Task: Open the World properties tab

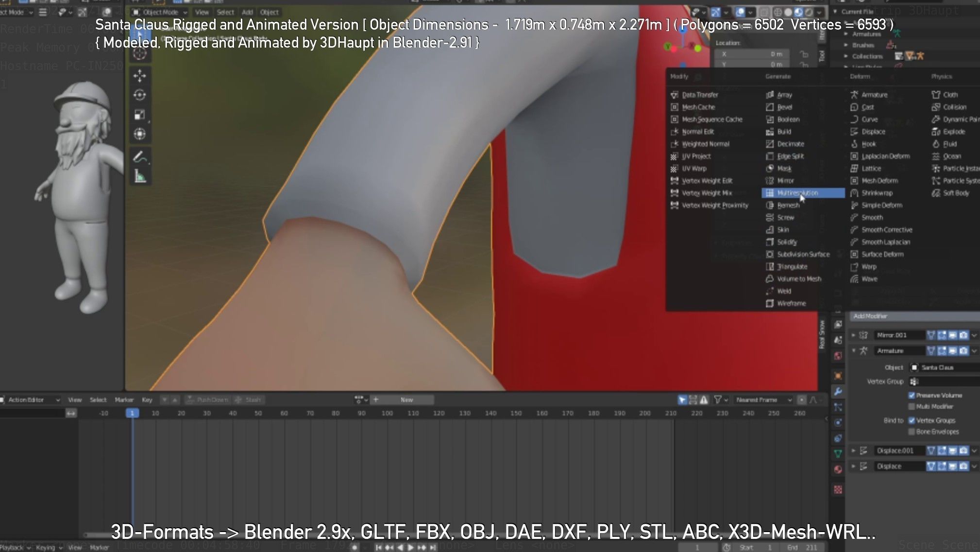Action: (x=838, y=356)
